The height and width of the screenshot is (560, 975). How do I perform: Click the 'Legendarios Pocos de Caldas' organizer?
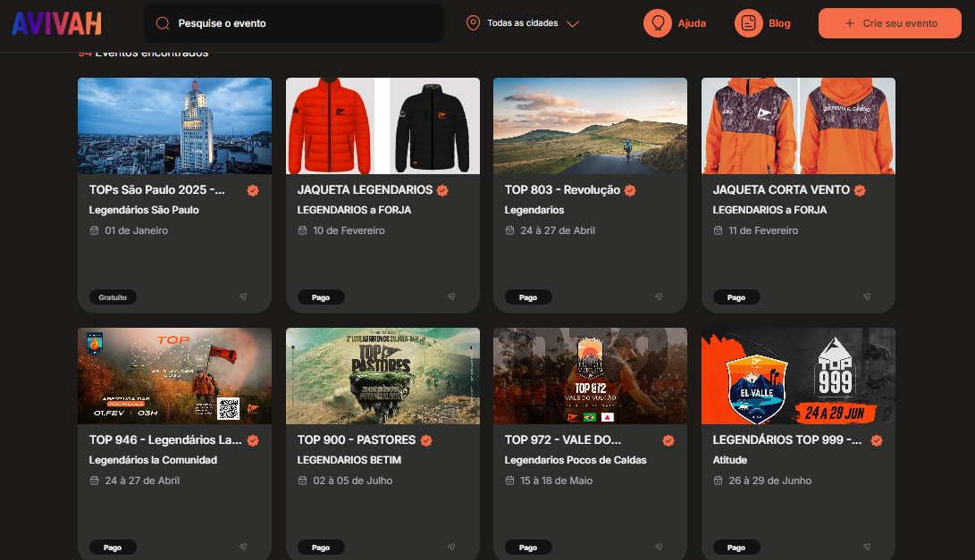point(576,460)
